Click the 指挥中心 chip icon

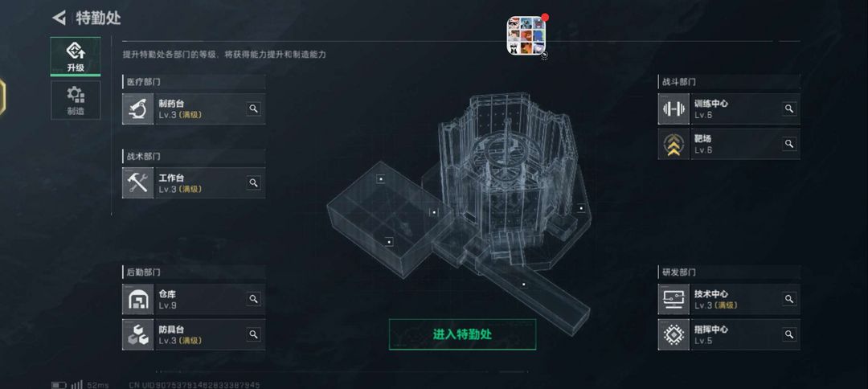point(674,334)
